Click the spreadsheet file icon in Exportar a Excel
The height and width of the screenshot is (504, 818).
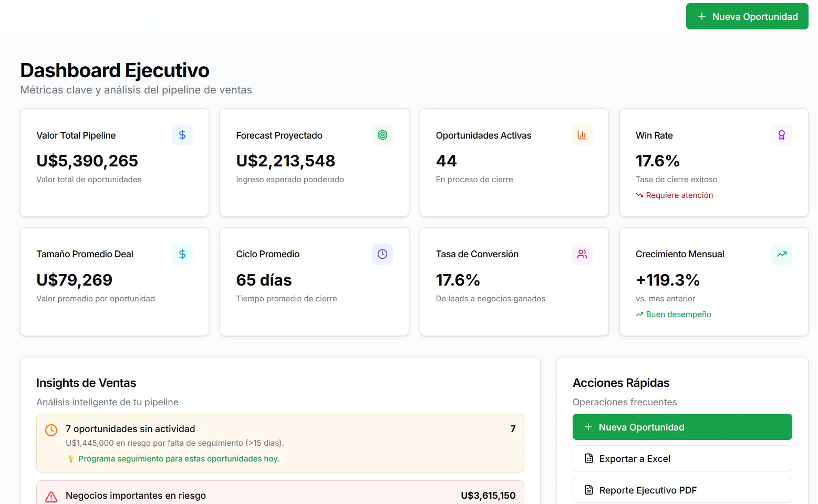click(x=589, y=458)
